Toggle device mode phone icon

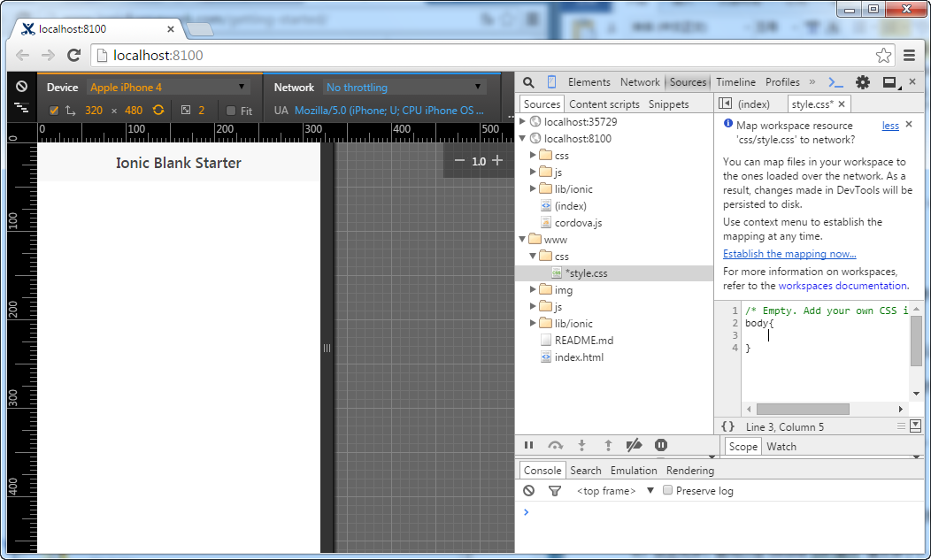(x=551, y=82)
